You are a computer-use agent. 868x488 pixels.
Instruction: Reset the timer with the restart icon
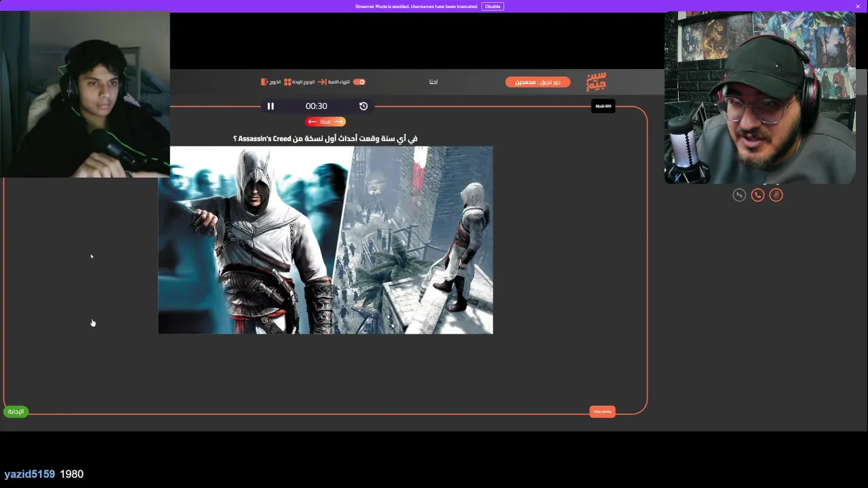tap(363, 106)
